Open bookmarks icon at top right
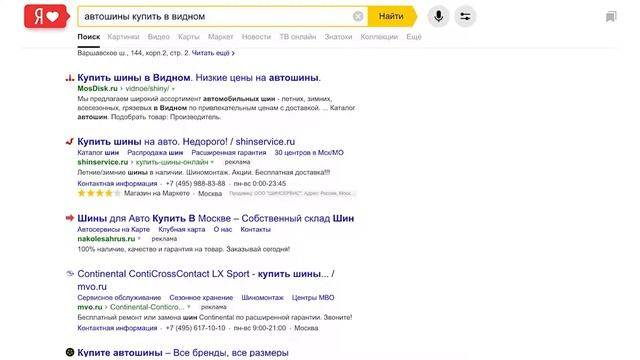 (611, 17)
